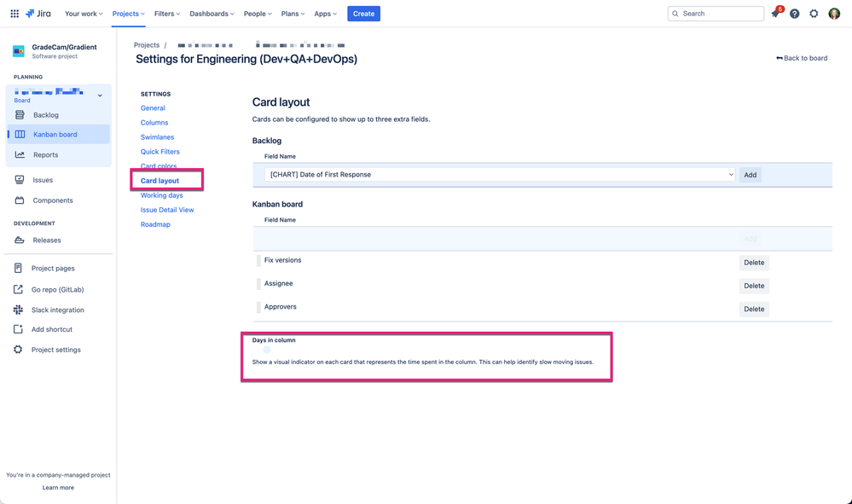Image resolution: width=852 pixels, height=504 pixels.
Task: Click the Search input field
Action: 716,14
